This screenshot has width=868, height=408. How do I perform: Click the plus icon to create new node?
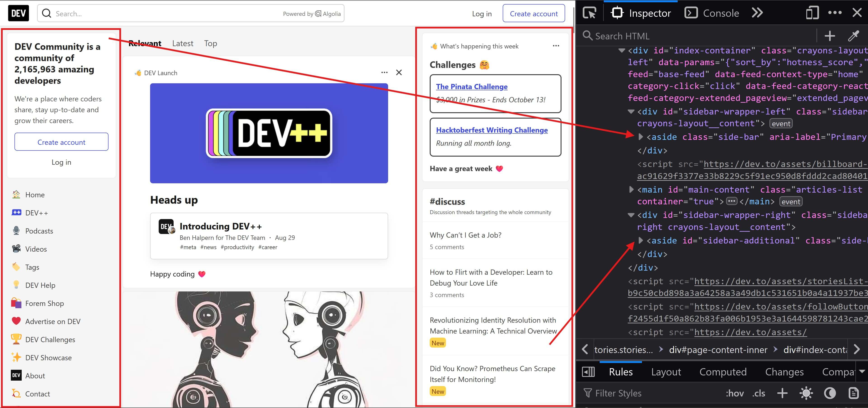pyautogui.click(x=830, y=36)
